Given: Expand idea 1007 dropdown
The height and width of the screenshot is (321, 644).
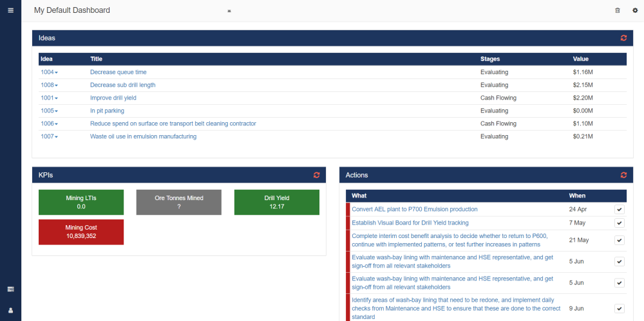Looking at the screenshot, I should [50, 136].
